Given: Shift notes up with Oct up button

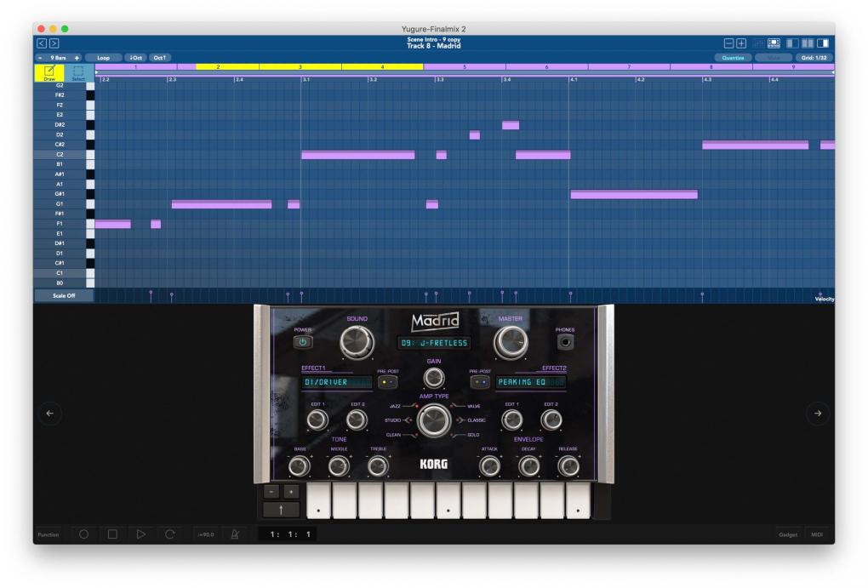Looking at the screenshot, I should 159,58.
